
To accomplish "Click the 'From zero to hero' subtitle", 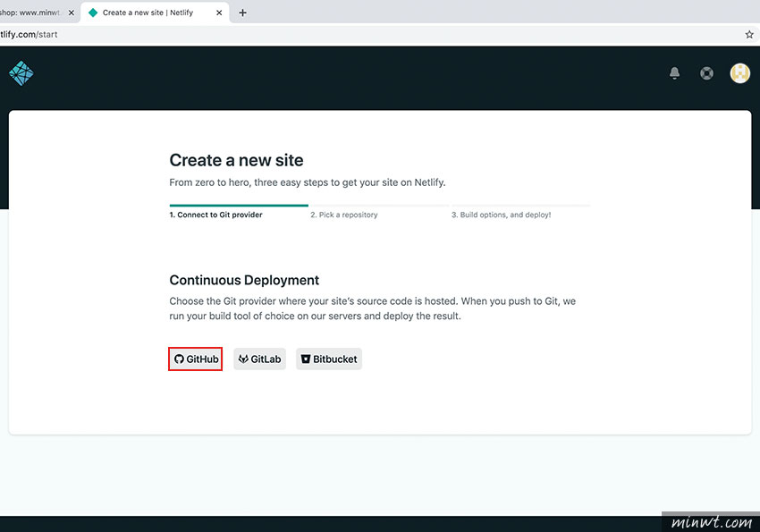I will click(308, 182).
